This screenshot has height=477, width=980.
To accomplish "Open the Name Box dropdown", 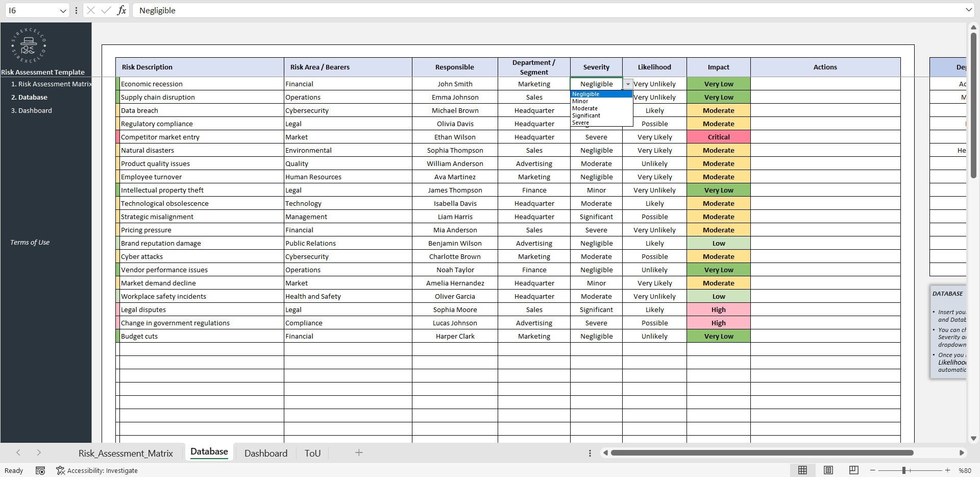I will point(62,10).
